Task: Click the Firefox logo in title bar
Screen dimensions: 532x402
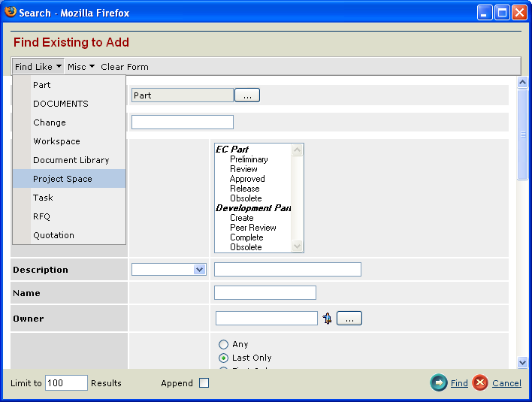Action: coord(11,12)
